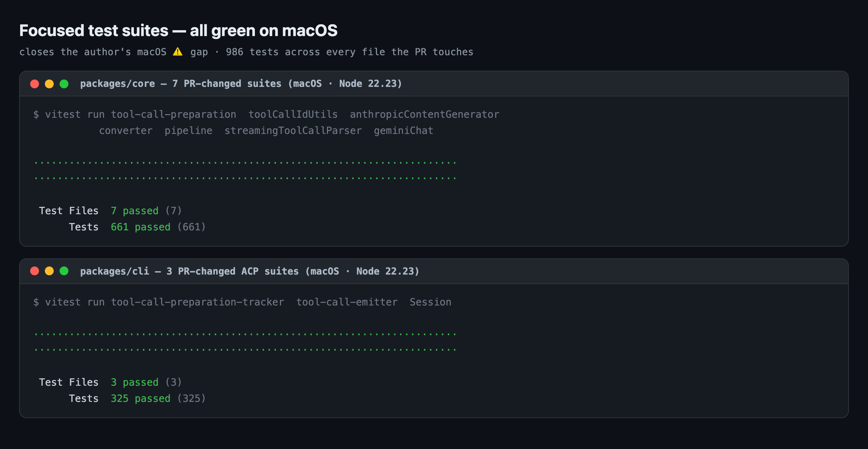Click the green maximize dot on packages/cli terminal
The height and width of the screenshot is (449, 868).
64,271
